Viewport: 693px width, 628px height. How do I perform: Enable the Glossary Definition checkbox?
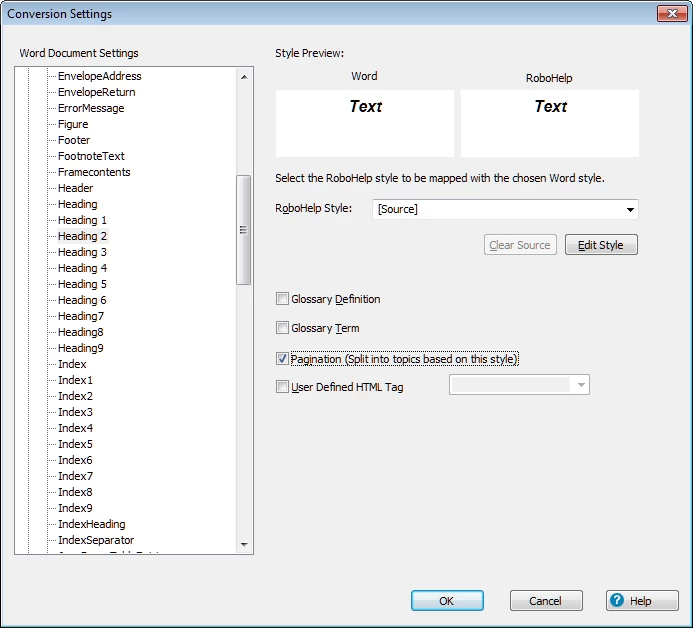click(x=282, y=299)
